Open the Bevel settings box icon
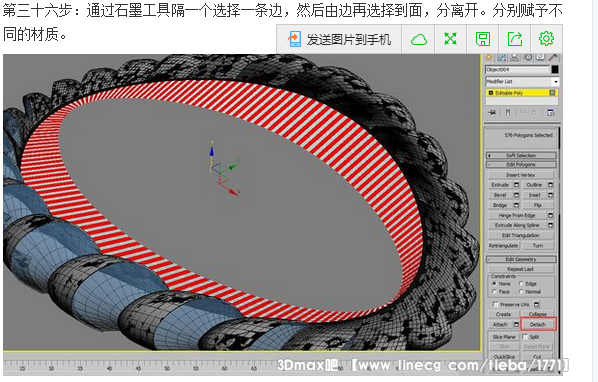Screen dimensions: 598x382 pyautogui.click(x=516, y=195)
